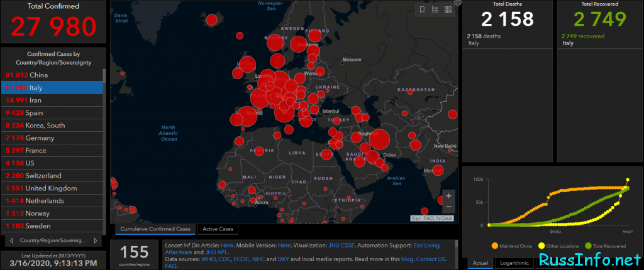Open the blog link
The image size is (644, 270).
409,260
